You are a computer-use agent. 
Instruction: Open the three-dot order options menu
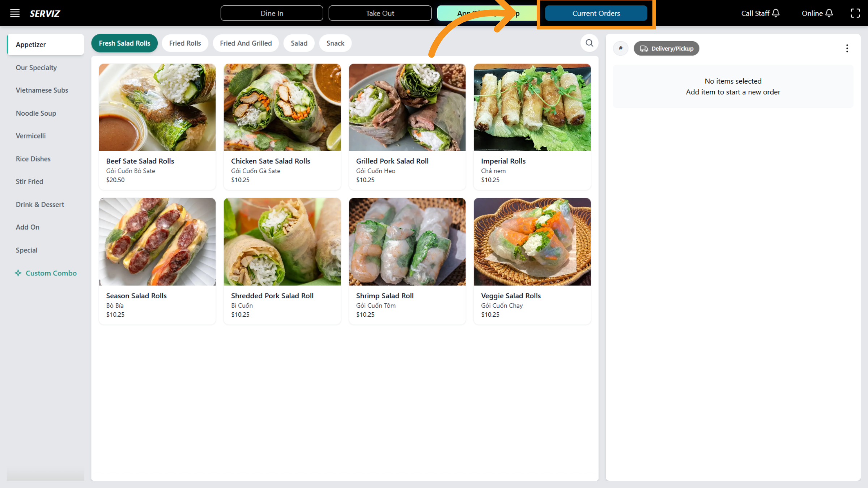pyautogui.click(x=847, y=48)
